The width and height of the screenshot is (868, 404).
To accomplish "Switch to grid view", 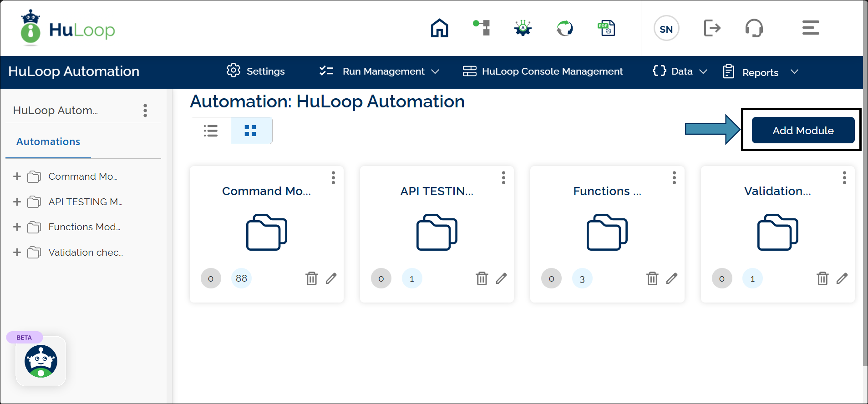I will [251, 131].
